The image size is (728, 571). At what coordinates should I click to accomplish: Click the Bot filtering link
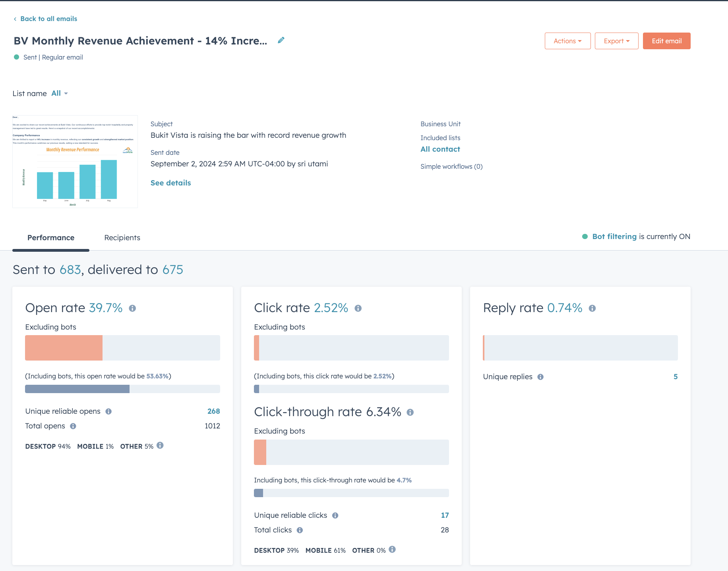click(x=614, y=236)
